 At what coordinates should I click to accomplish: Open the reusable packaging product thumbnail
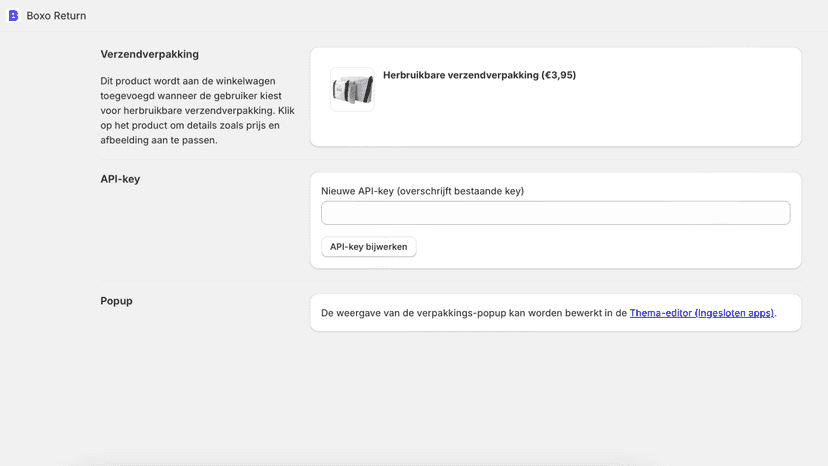click(x=352, y=89)
